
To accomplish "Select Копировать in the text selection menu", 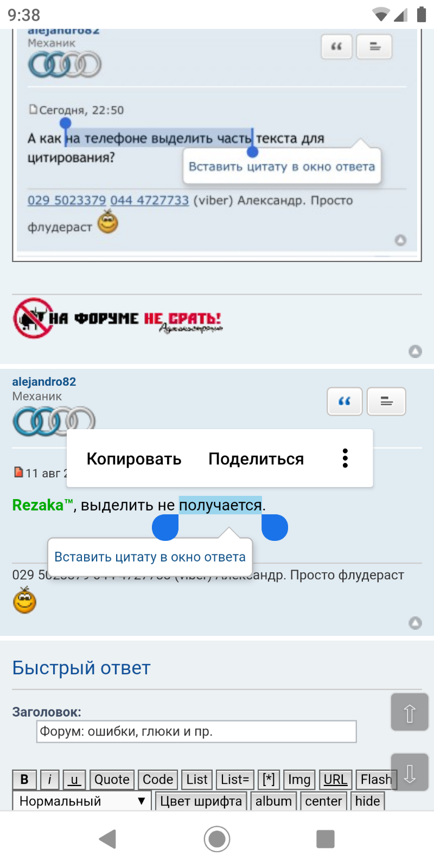I will click(x=134, y=459).
